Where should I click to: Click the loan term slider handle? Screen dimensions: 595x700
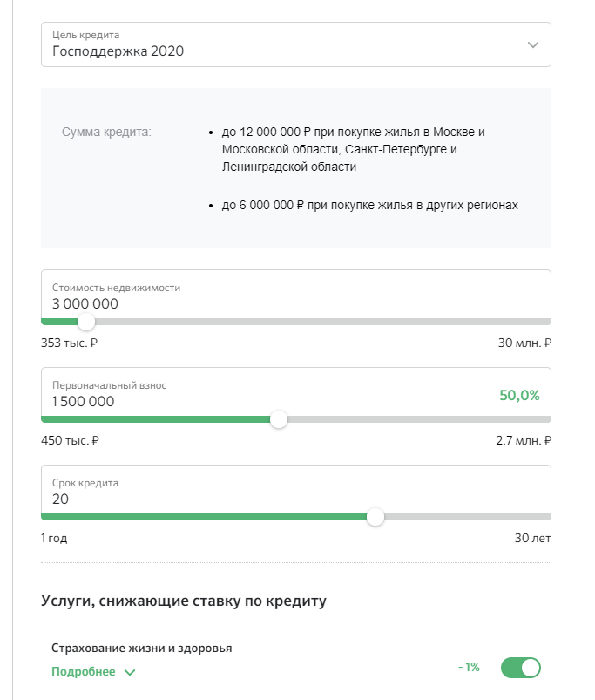point(375,517)
